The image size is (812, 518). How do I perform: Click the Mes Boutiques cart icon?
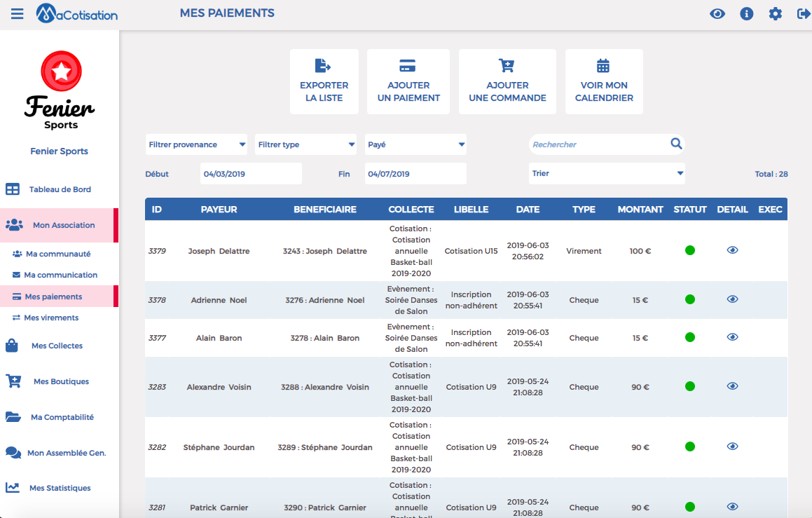click(13, 381)
